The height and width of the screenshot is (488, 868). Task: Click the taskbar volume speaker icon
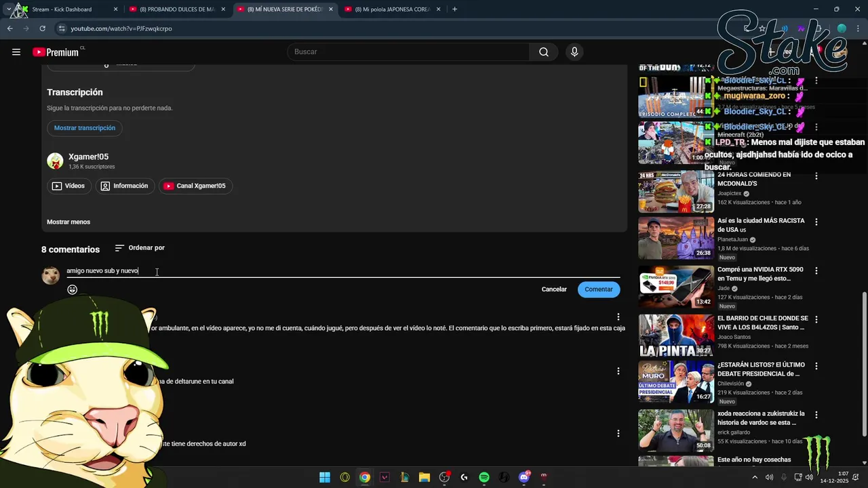(x=809, y=477)
